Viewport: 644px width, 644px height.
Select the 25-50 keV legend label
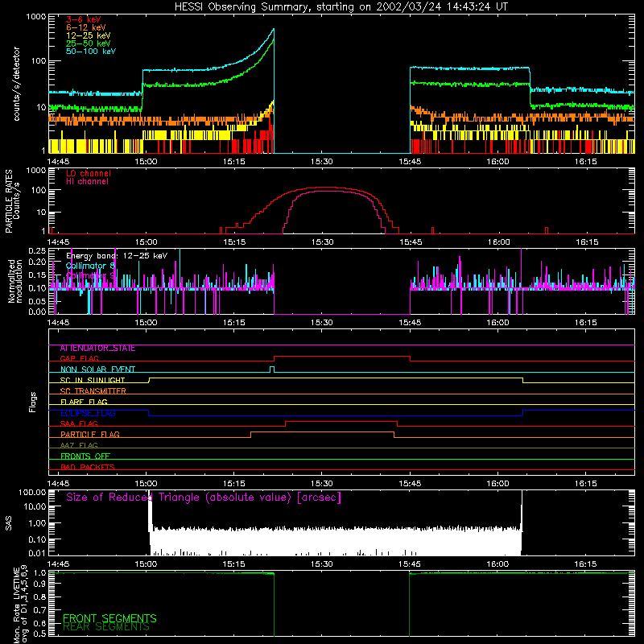click(88, 43)
